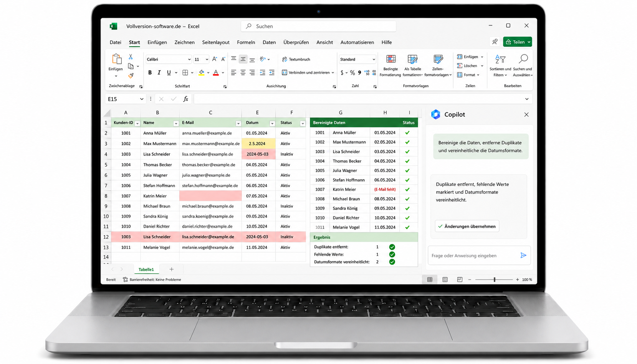Open the Datum column filter dropdown
The height and width of the screenshot is (364, 637).
tap(272, 124)
